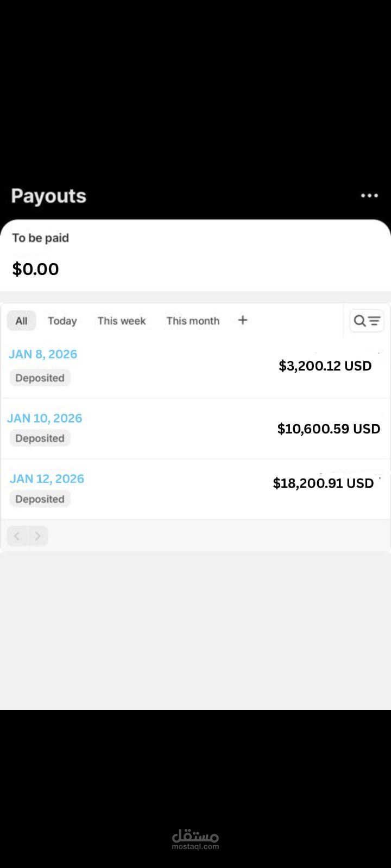Click the search and filter icon

(x=367, y=321)
